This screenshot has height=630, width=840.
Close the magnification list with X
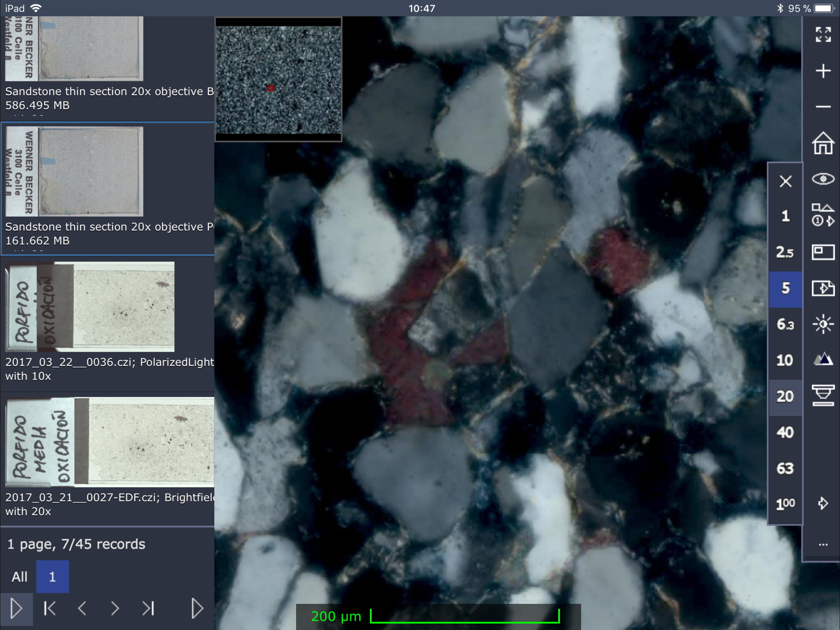click(785, 181)
